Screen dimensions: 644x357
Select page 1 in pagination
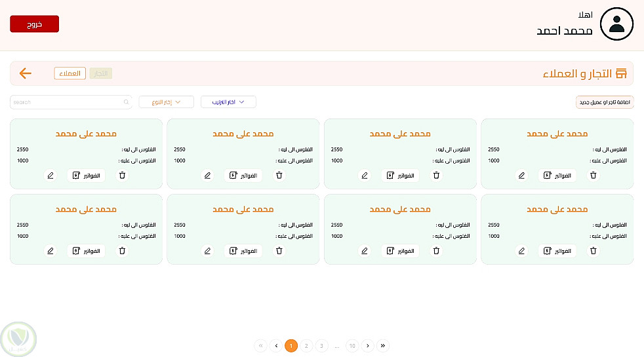pyautogui.click(x=291, y=346)
